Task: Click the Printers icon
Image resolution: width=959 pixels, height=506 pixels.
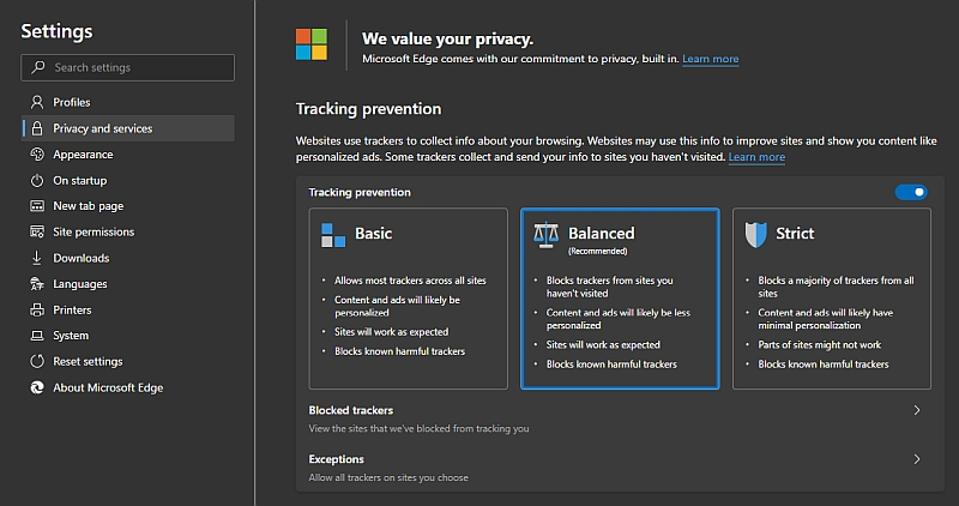Action: (37, 310)
